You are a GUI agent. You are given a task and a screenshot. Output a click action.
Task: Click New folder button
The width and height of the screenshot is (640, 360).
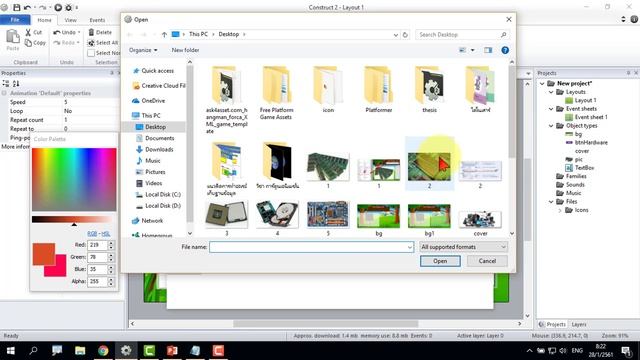(x=185, y=50)
